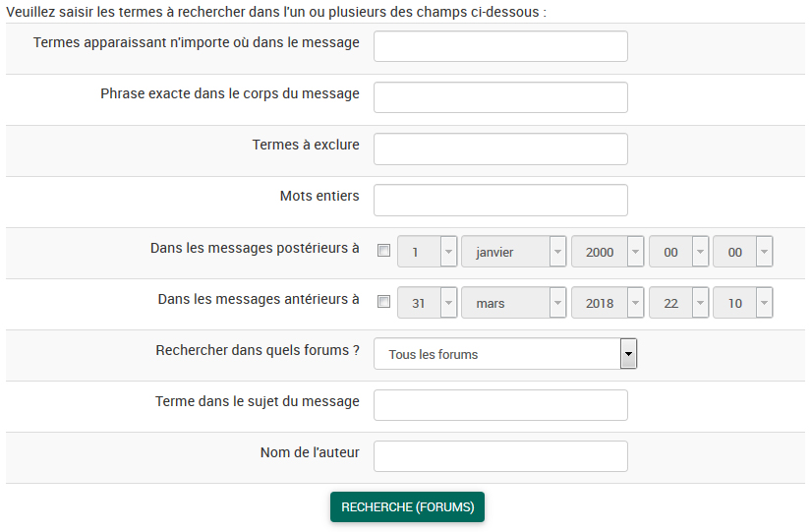Open the day dropdown showing 1
The image size is (812, 532).
(428, 252)
